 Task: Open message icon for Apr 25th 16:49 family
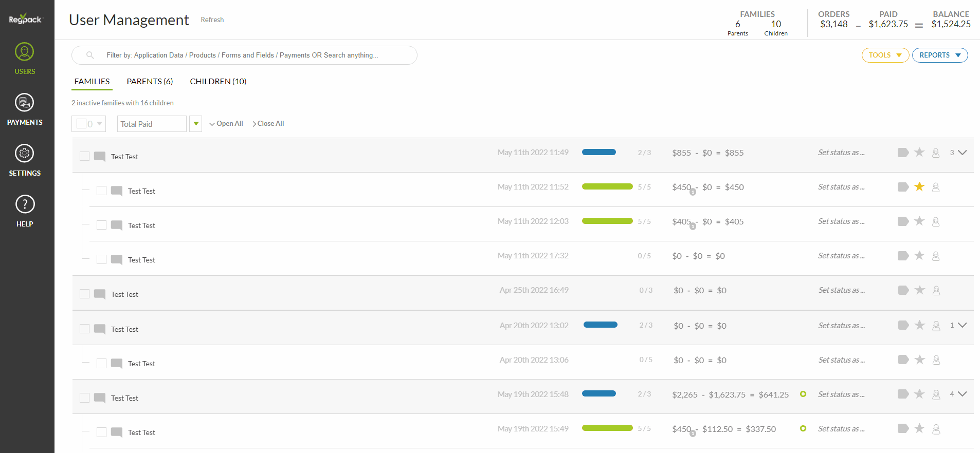click(x=100, y=294)
